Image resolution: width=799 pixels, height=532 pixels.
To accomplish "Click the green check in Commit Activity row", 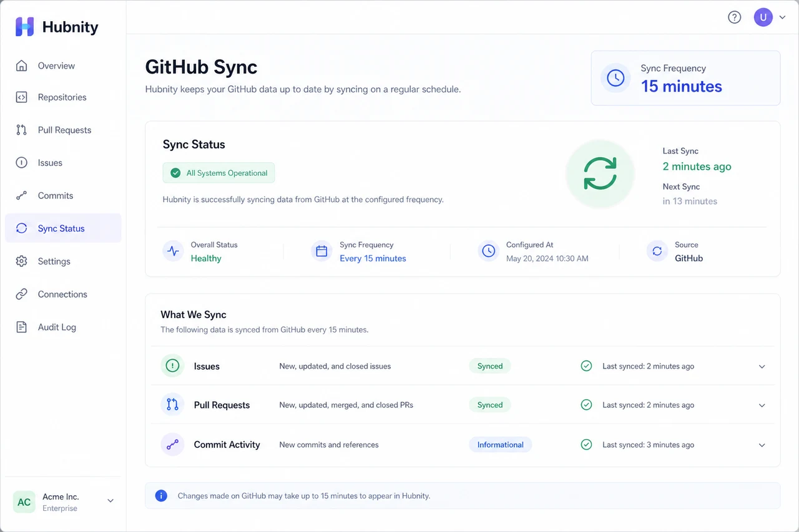I will pos(586,445).
